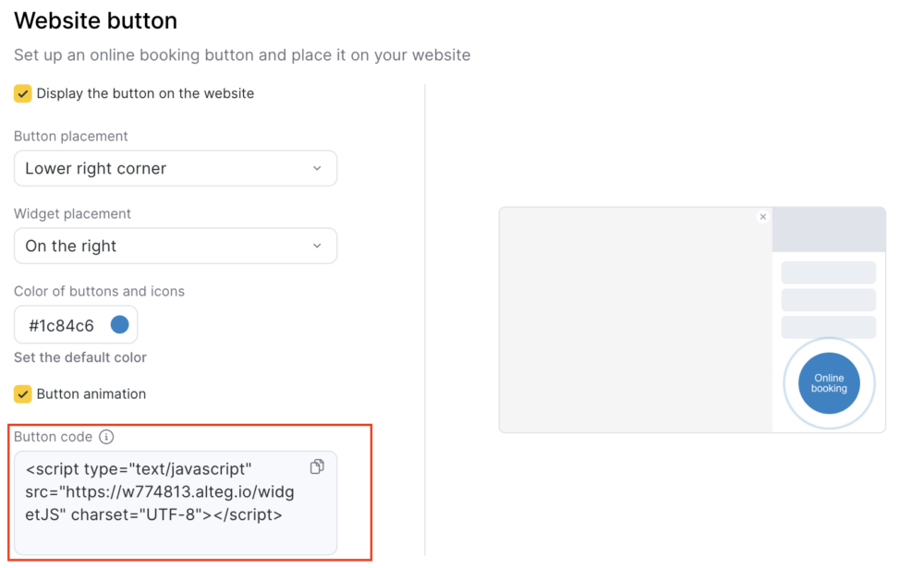Toggle the Button animation checkbox

click(23, 393)
